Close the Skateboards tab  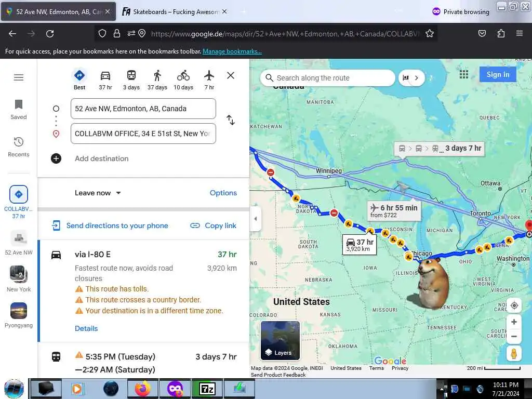[x=224, y=11]
